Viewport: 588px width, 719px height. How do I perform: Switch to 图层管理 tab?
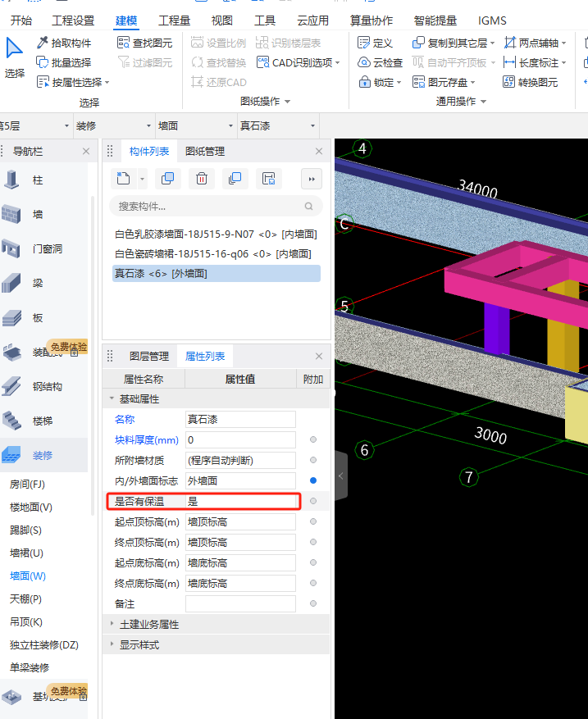click(149, 357)
